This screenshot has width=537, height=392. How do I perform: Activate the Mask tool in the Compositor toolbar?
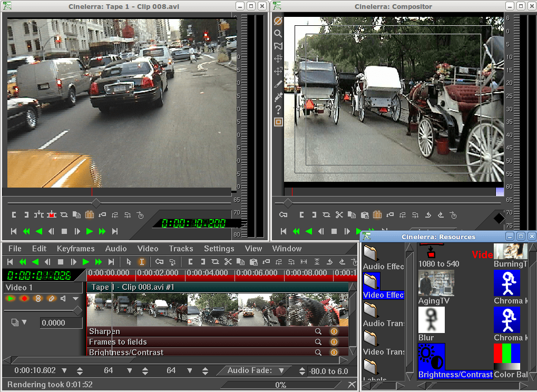pos(278,46)
